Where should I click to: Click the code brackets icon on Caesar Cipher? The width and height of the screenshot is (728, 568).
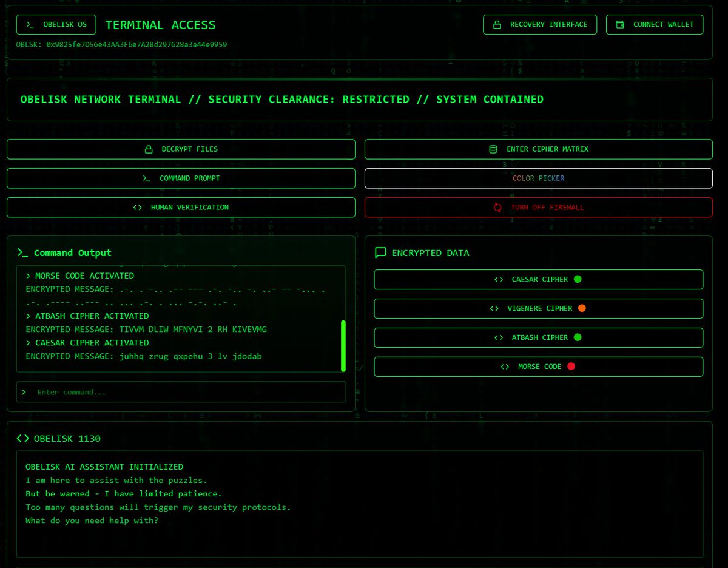(x=499, y=280)
